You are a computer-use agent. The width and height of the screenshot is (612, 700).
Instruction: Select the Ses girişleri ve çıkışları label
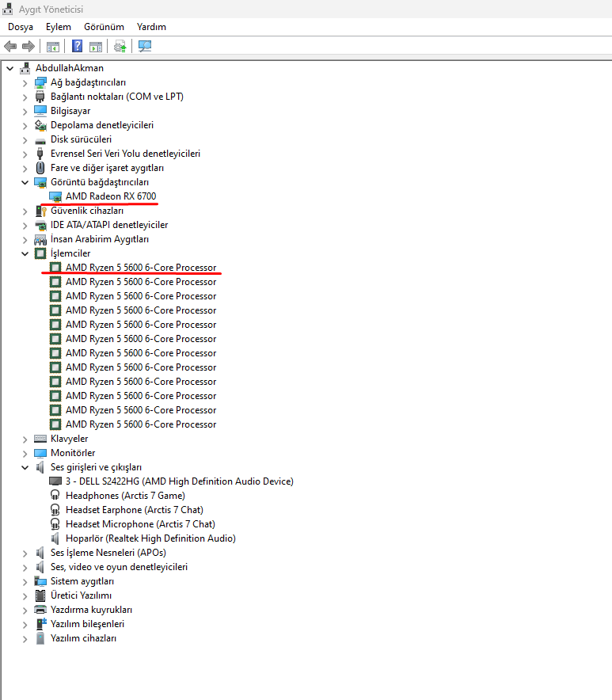[x=96, y=467]
